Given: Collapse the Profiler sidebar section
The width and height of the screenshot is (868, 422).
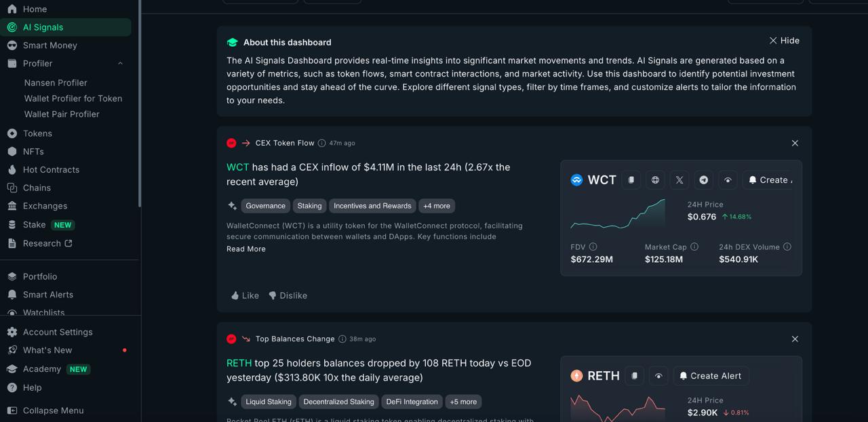Looking at the screenshot, I should tap(120, 64).
